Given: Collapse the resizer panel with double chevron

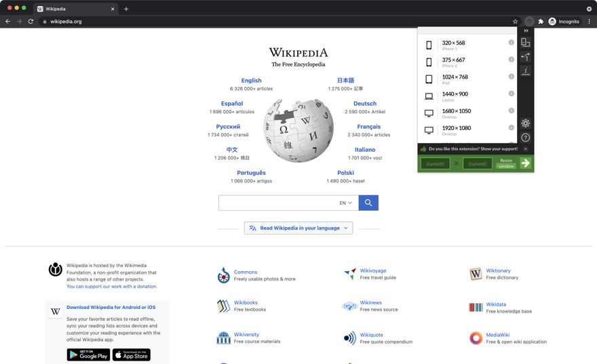Looking at the screenshot, I should point(526,31).
